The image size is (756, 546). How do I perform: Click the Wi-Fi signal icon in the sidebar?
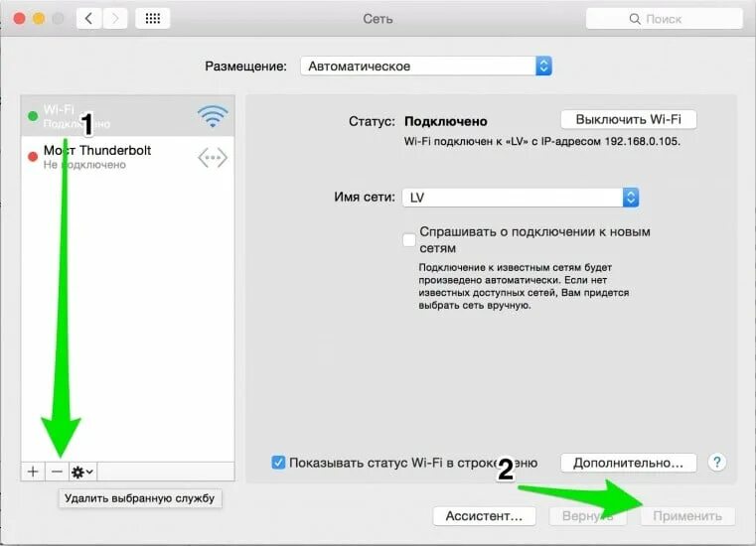(x=213, y=116)
